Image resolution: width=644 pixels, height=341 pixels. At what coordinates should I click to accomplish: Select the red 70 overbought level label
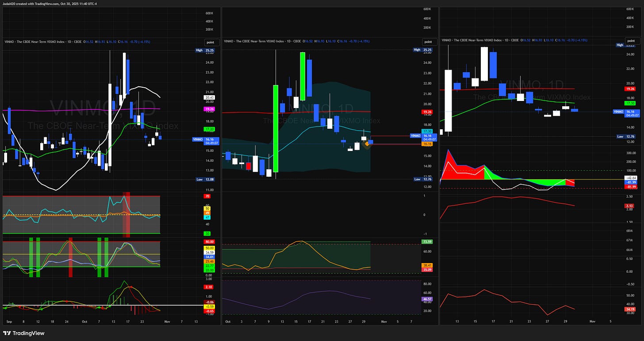click(207, 196)
